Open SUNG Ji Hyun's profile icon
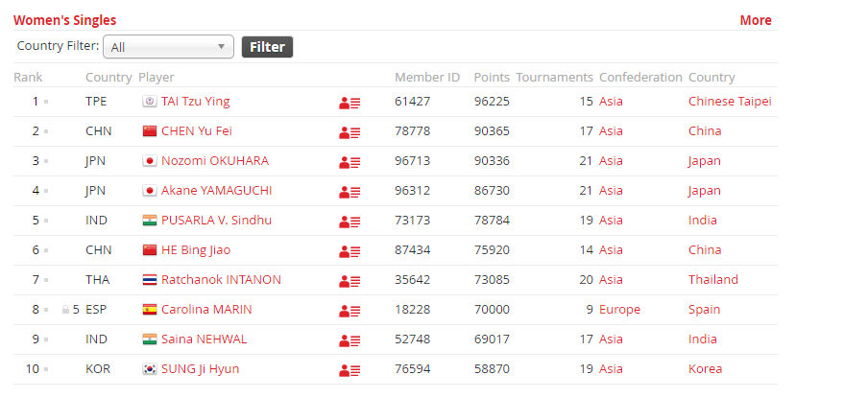Image resolution: width=868 pixels, height=398 pixels. [350, 371]
